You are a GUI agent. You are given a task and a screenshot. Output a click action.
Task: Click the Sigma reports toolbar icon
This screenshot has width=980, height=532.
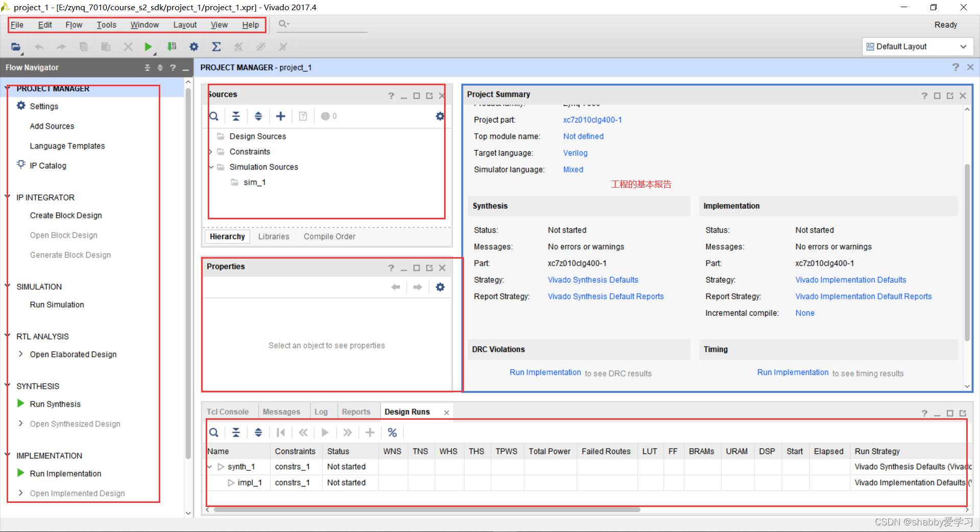coord(216,47)
